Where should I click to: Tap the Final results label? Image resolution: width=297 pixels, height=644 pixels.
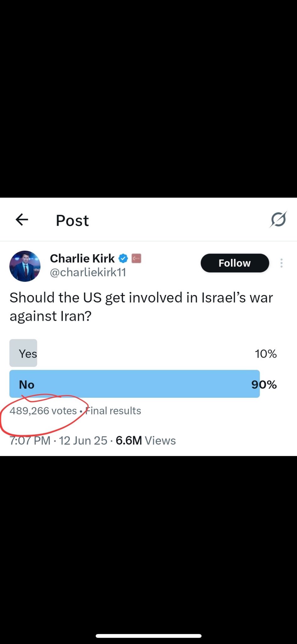pos(113,411)
